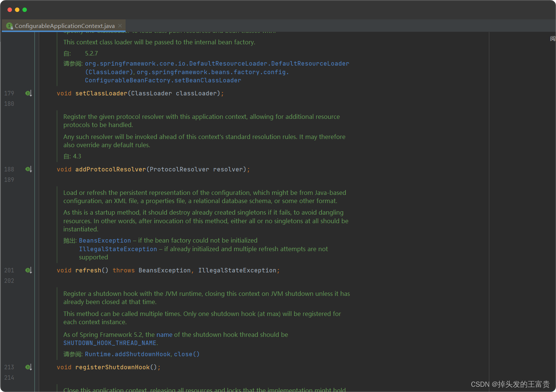Click the green maximize window button

coord(25,10)
